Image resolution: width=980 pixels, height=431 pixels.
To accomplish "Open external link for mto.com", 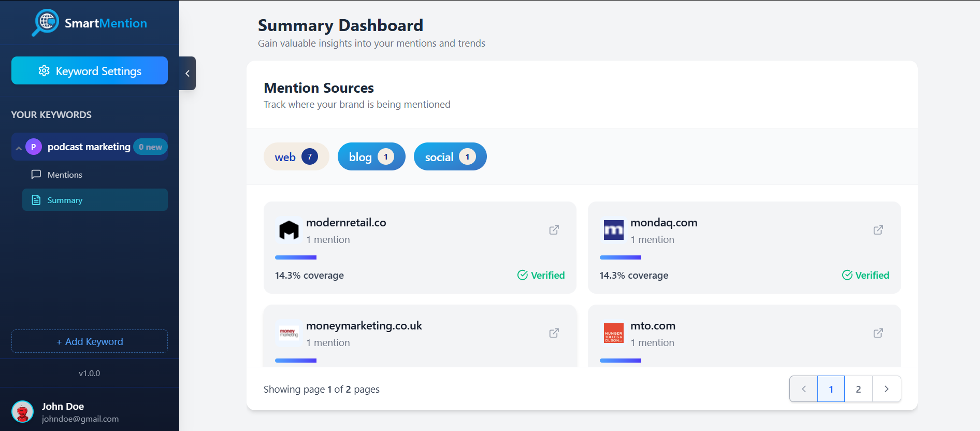I will click(x=878, y=333).
